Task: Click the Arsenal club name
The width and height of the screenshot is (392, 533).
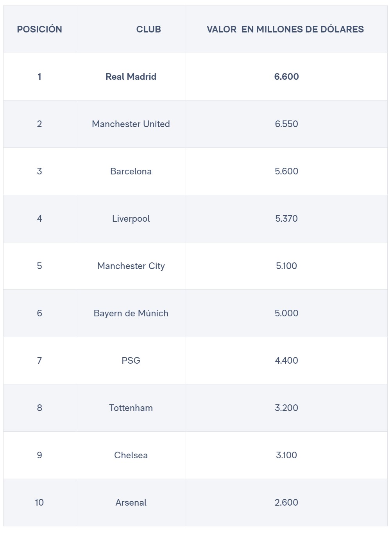Action: (x=131, y=502)
